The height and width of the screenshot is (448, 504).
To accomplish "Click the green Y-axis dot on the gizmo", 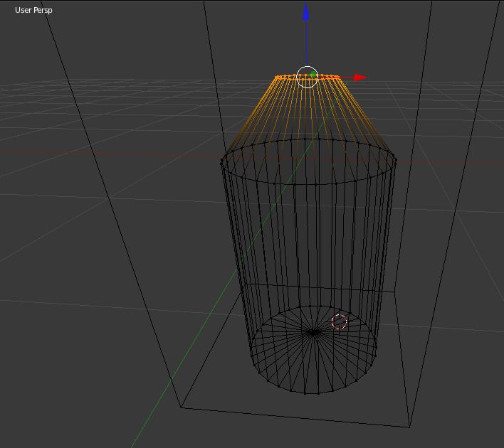I will coord(313,75).
